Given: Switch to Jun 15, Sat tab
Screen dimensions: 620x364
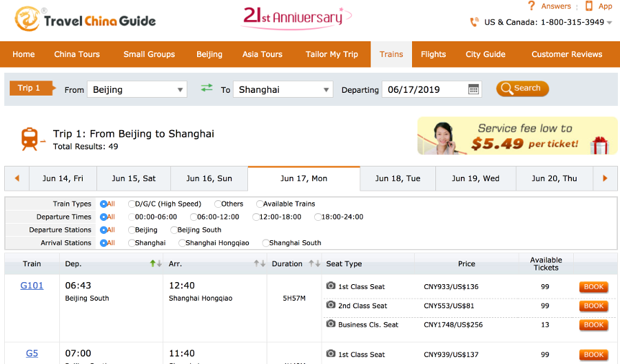Looking at the screenshot, I should point(134,178).
